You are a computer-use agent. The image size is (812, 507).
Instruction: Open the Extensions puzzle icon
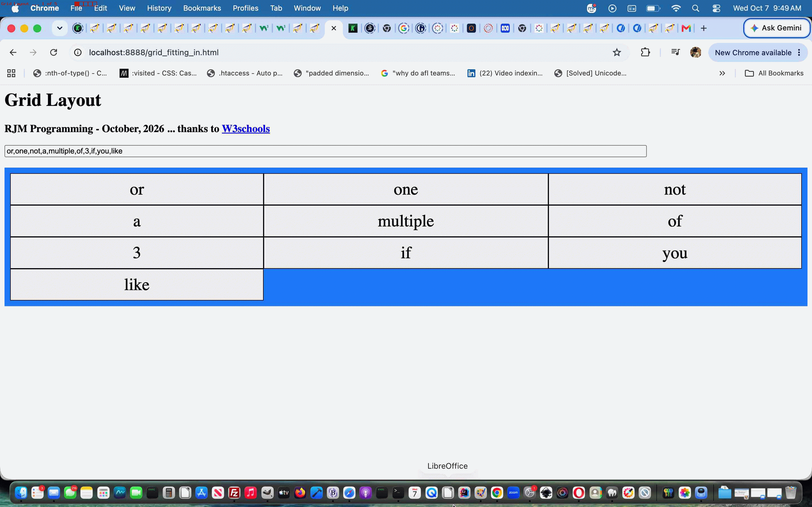(645, 52)
